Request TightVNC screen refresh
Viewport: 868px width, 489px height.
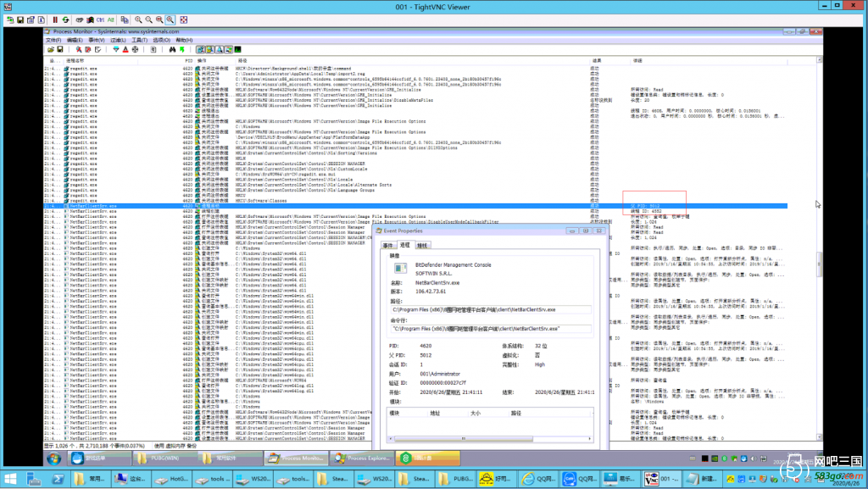pos(66,19)
